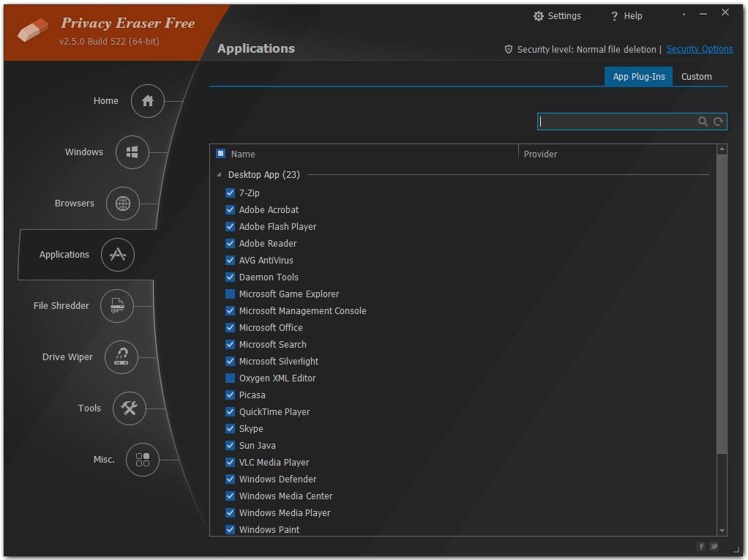The height and width of the screenshot is (560, 748).
Task: Click the scrollbar up arrow
Action: click(x=722, y=149)
